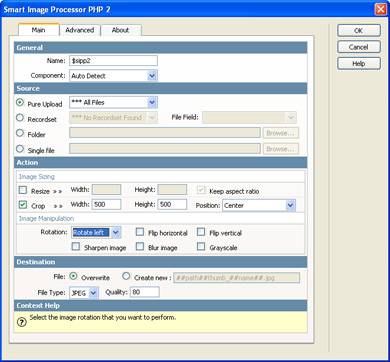Open the Rotation dropdown showing Rotate left
The height and width of the screenshot is (362, 390).
point(96,232)
